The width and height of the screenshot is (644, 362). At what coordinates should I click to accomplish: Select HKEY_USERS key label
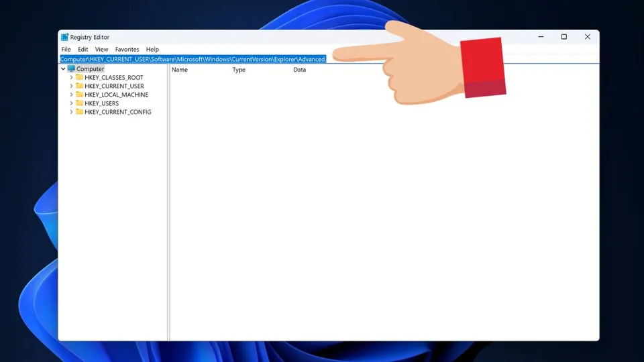pyautogui.click(x=101, y=103)
